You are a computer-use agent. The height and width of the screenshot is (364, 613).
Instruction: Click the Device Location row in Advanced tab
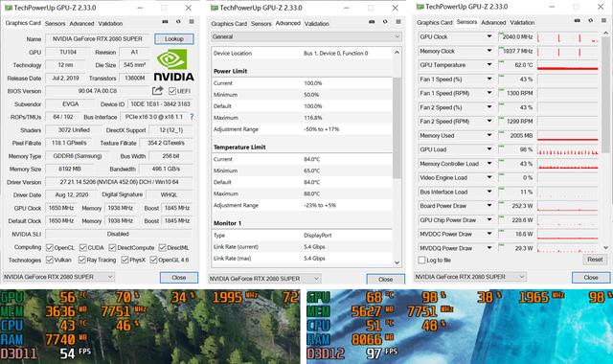coord(303,54)
